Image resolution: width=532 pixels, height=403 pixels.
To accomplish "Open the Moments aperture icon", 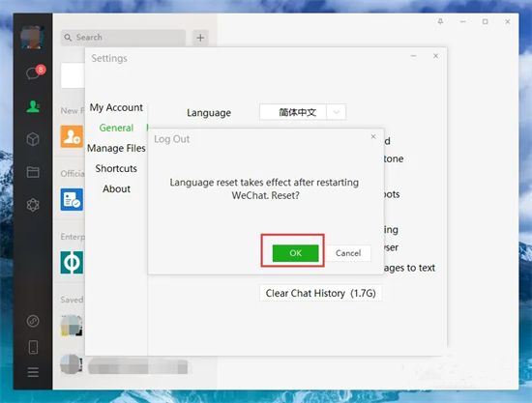I will point(33,205).
